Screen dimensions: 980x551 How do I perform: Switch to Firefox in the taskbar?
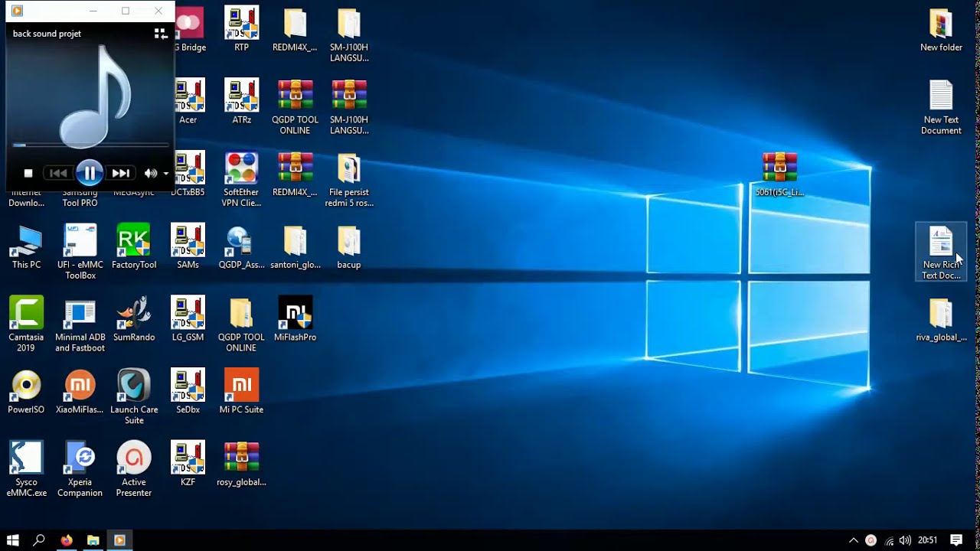tap(67, 540)
